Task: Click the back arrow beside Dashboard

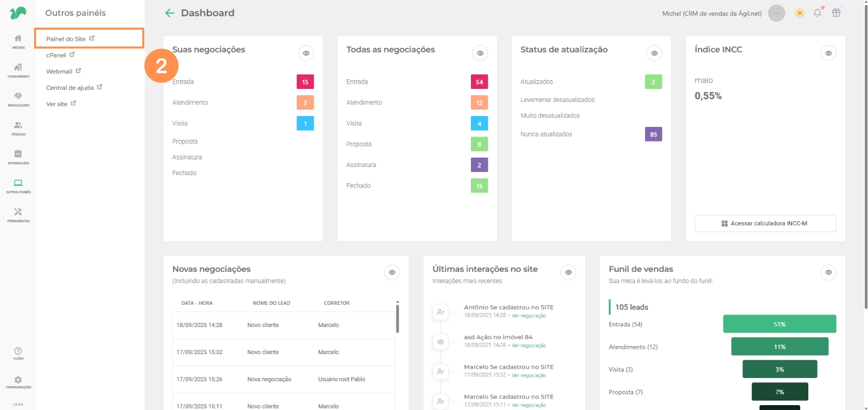Action: pos(170,13)
